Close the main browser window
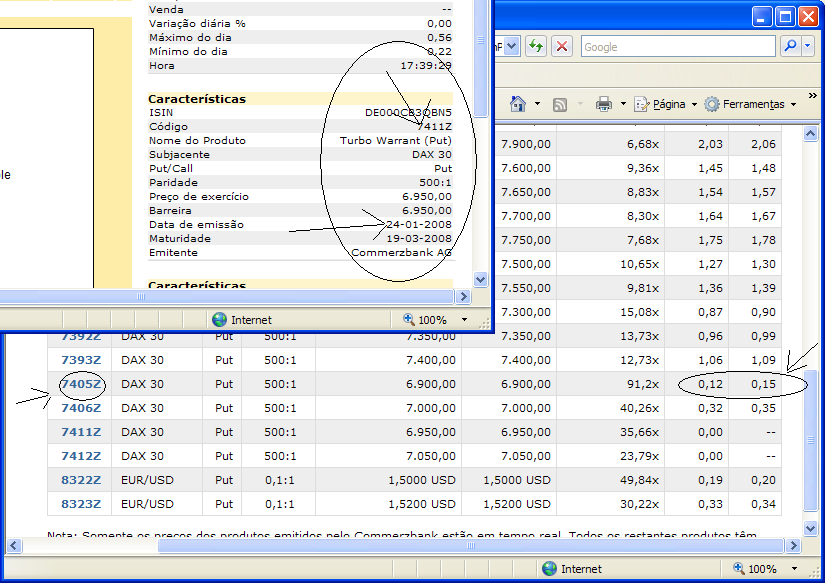Image resolution: width=825 pixels, height=583 pixels. click(808, 17)
